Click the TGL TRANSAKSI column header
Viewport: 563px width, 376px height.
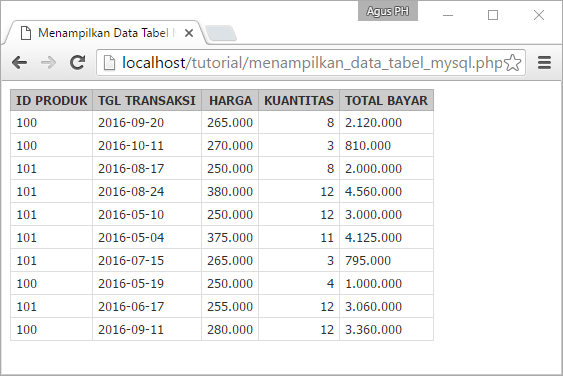pos(147,100)
